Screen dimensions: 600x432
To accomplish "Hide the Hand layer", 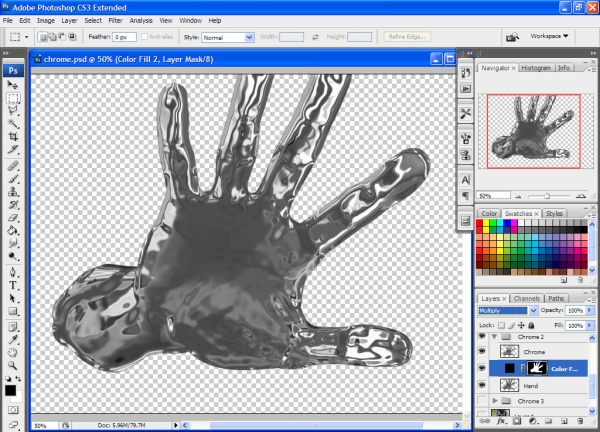I will (482, 385).
